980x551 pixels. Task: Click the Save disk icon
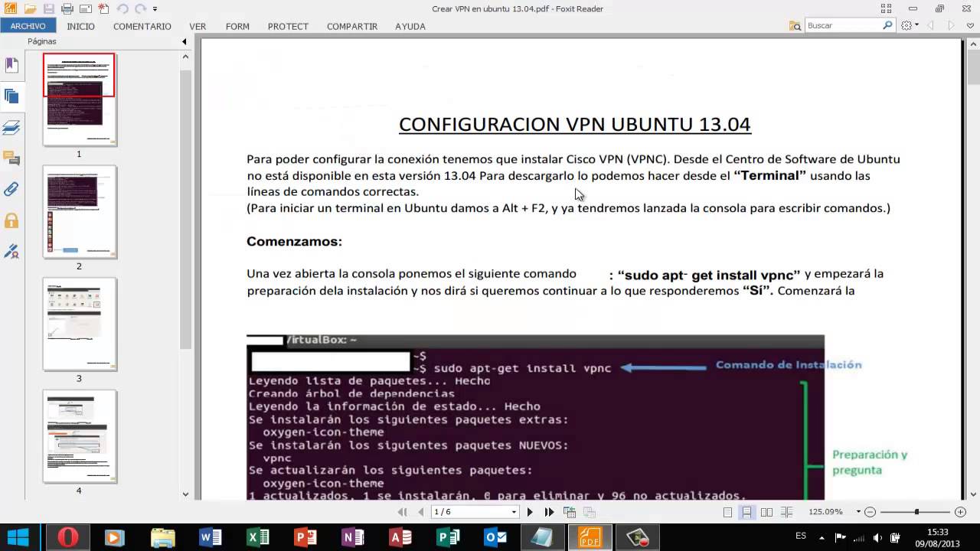click(48, 9)
